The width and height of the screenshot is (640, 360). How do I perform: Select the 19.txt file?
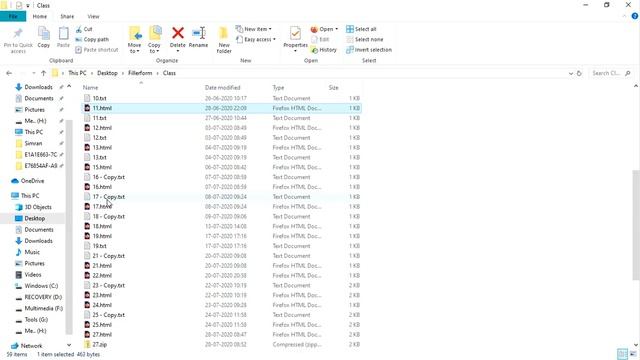[222, 246]
